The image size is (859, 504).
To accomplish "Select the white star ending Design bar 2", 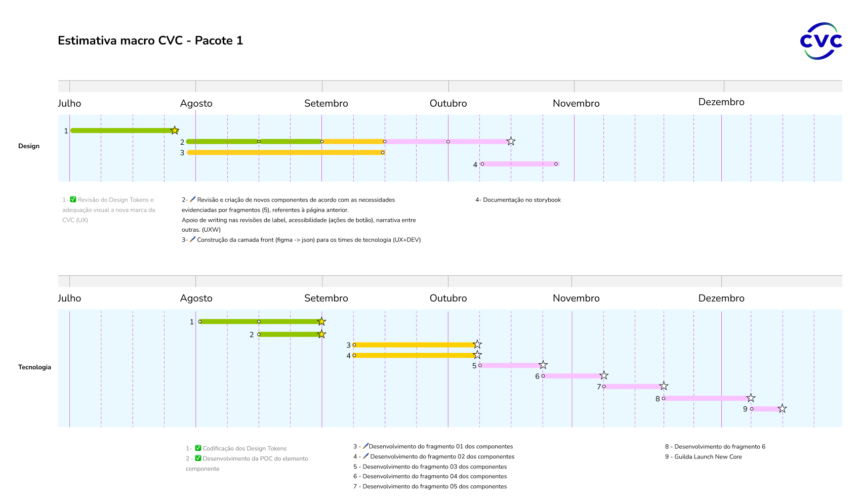I will (x=511, y=141).
